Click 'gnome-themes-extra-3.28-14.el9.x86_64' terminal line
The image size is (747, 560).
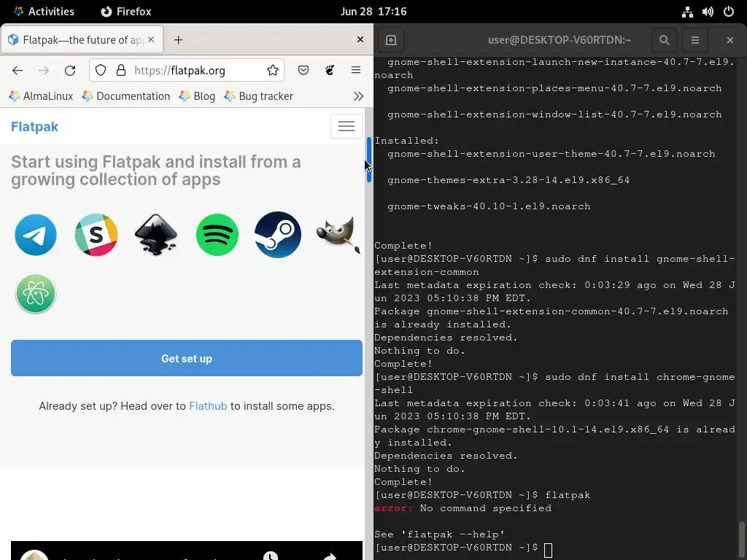point(508,180)
